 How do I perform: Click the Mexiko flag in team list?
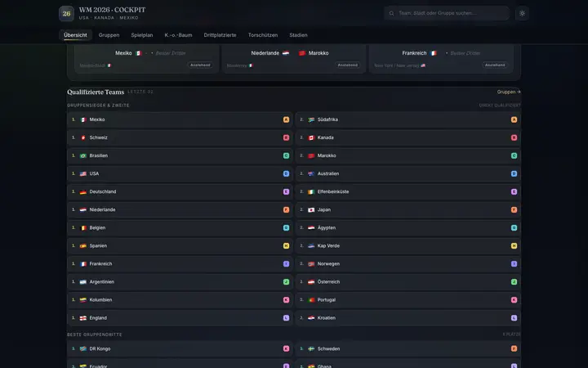coord(83,119)
